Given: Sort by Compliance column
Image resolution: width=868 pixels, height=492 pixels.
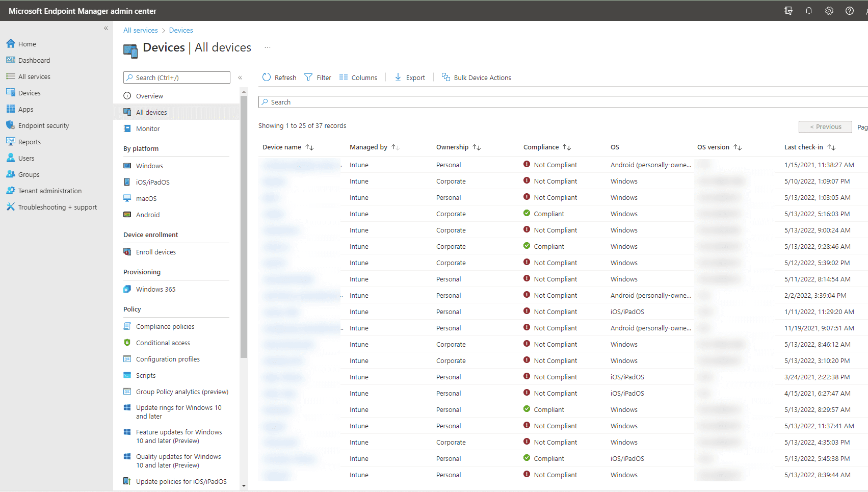Looking at the screenshot, I should (x=567, y=147).
